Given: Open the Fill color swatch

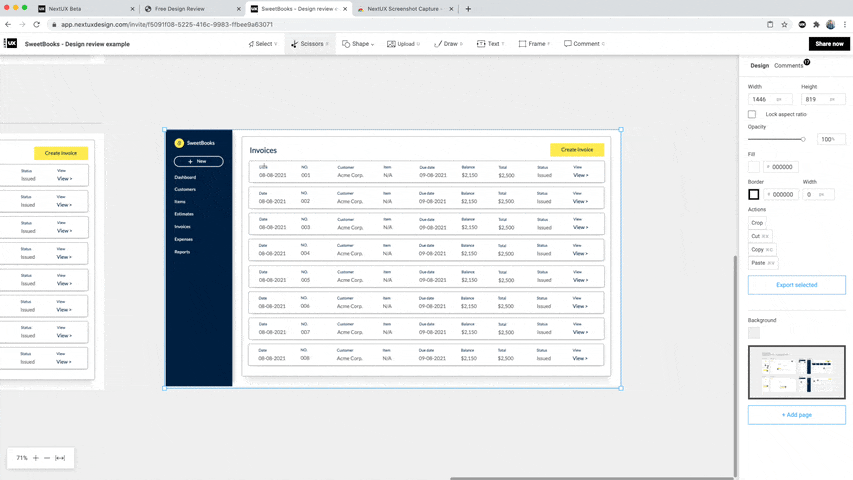Looking at the screenshot, I should tap(753, 167).
